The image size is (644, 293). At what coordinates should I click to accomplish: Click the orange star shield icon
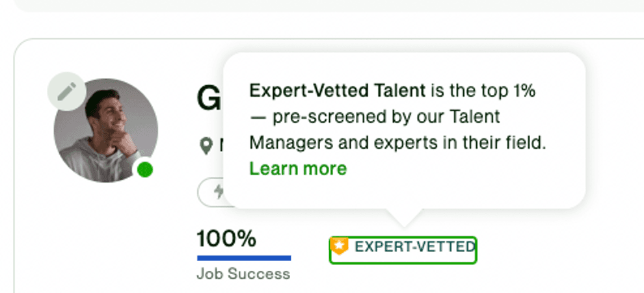coord(340,246)
